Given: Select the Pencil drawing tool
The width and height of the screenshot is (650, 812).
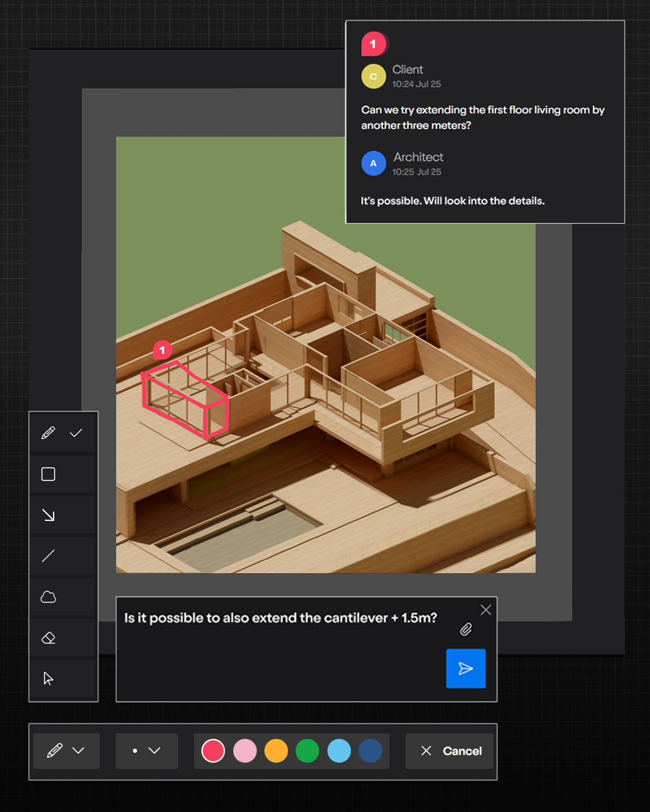Looking at the screenshot, I should click(x=48, y=432).
